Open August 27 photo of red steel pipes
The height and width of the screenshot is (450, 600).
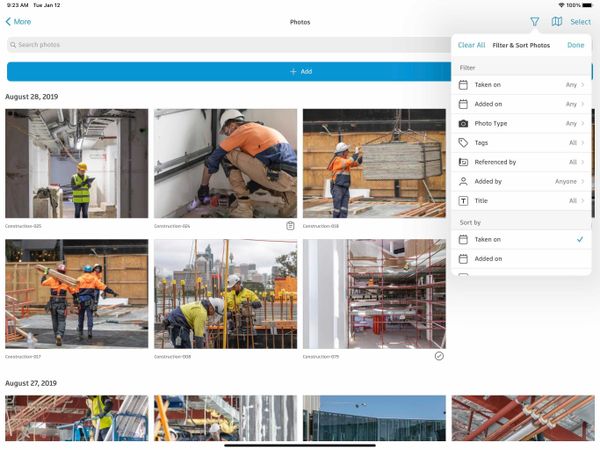(x=523, y=418)
